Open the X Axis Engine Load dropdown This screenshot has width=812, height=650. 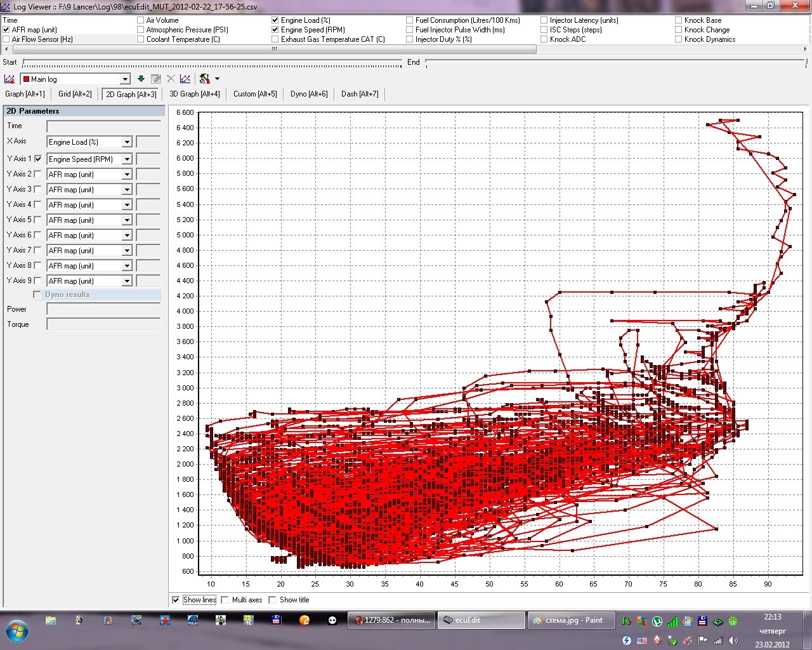click(x=127, y=142)
